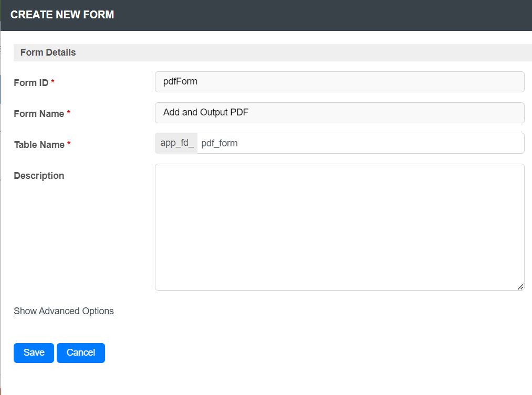This screenshot has height=395, width=532.
Task: Click the CREATE NEW FORM title text
Action: [x=62, y=15]
